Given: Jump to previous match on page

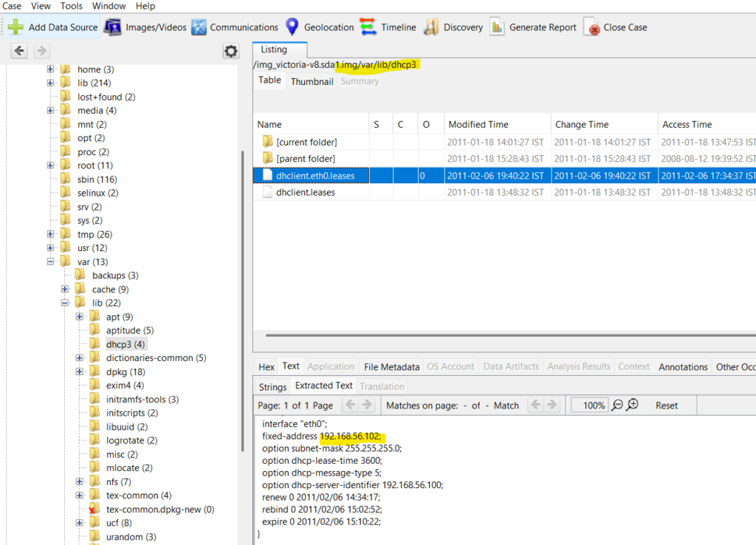Looking at the screenshot, I should (x=535, y=405).
